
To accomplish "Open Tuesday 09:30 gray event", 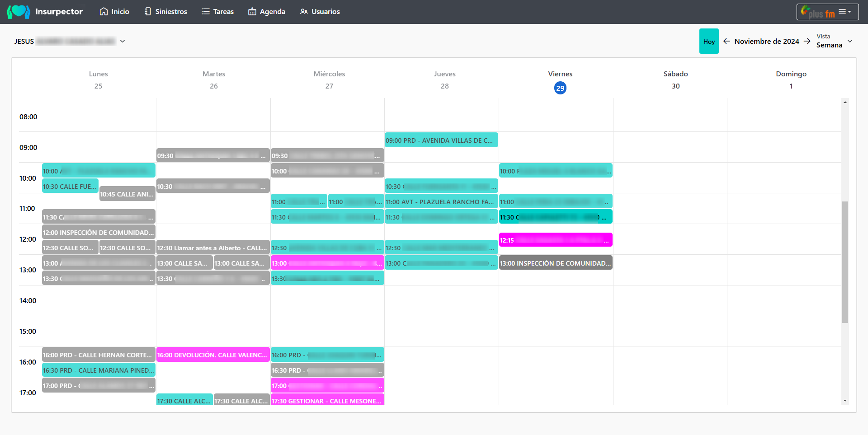I will [x=213, y=155].
